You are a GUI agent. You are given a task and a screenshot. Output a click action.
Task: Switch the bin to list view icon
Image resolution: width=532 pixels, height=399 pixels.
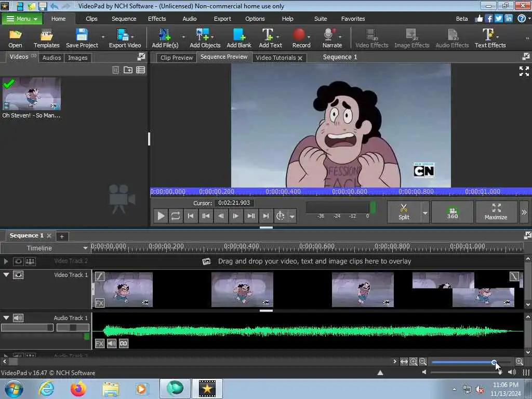click(x=140, y=70)
